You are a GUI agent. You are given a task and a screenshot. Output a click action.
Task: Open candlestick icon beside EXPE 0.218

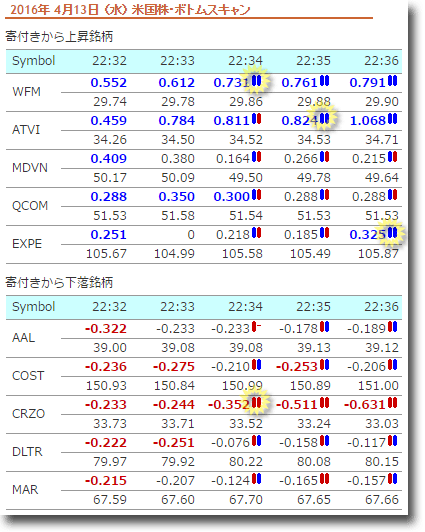coord(256,233)
